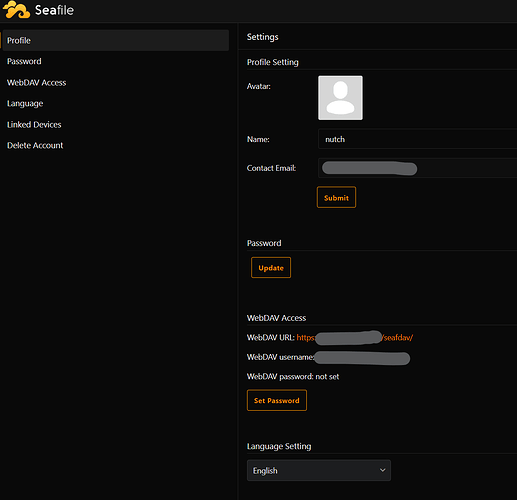Go to Password in sidebar
Screen dimensions: 517x500
click(24, 61)
